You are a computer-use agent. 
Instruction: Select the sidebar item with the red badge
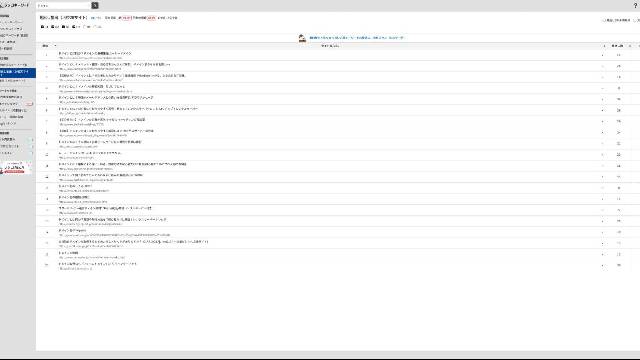[x=16, y=104]
